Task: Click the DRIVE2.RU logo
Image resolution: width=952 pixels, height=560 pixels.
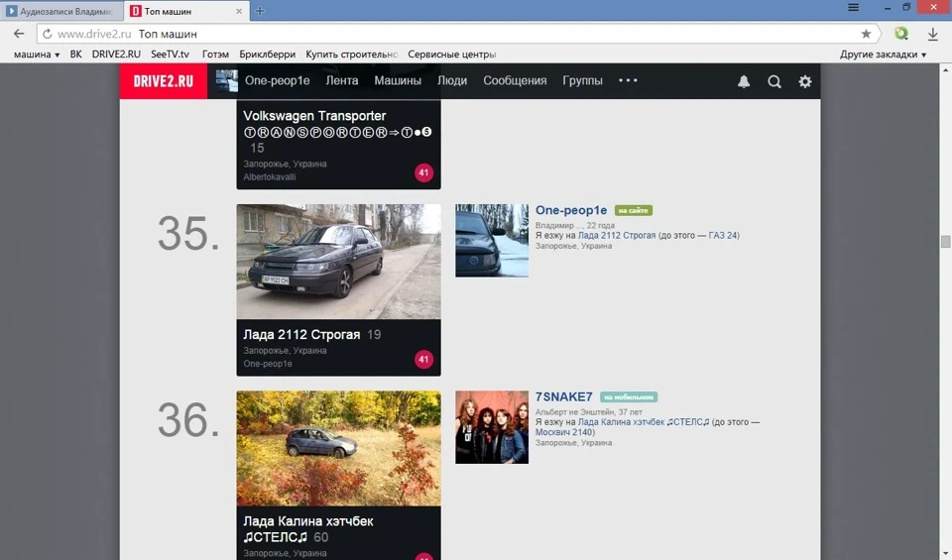Action: 164,80
